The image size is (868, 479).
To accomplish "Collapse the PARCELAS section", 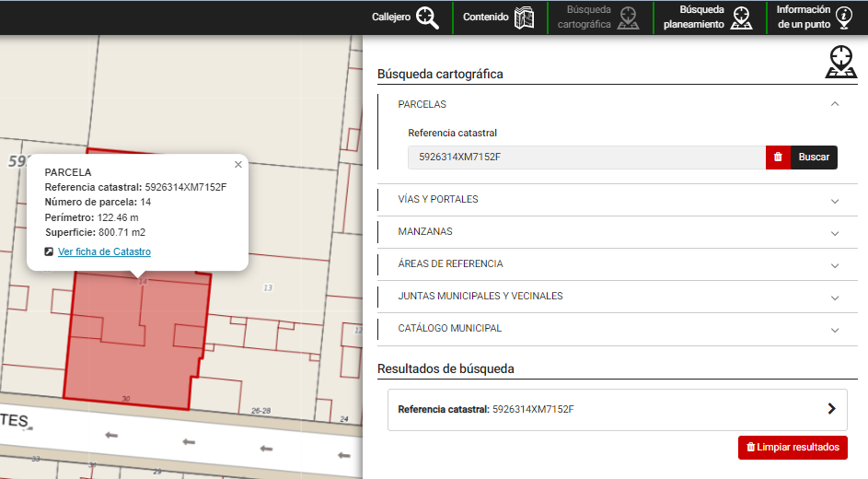I will click(835, 104).
